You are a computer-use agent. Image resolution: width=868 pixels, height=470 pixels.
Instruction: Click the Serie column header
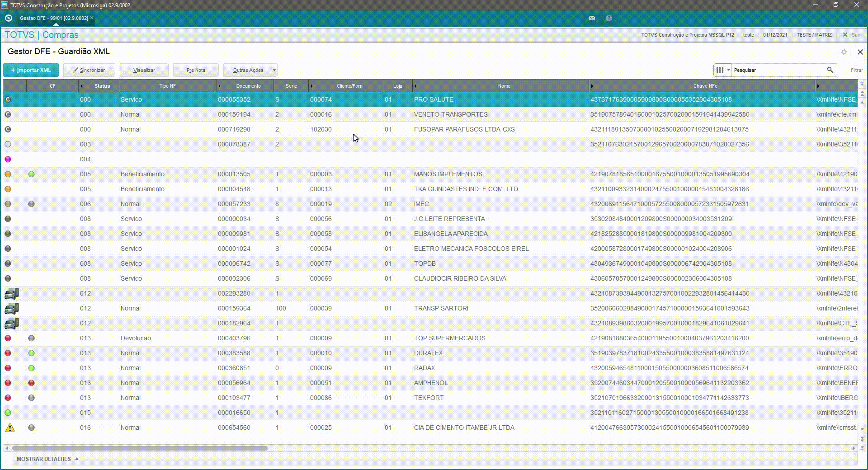point(291,86)
